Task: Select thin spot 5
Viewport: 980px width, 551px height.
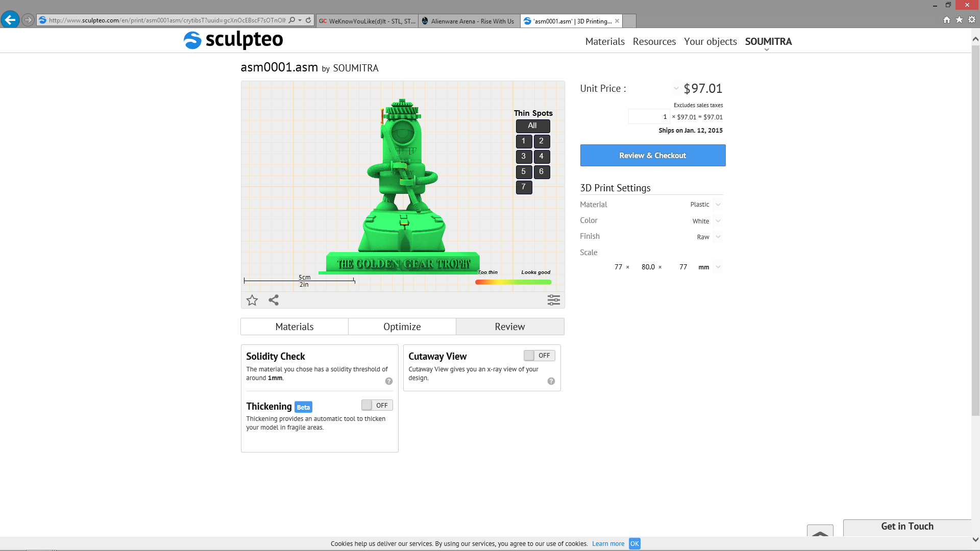Action: point(524,172)
